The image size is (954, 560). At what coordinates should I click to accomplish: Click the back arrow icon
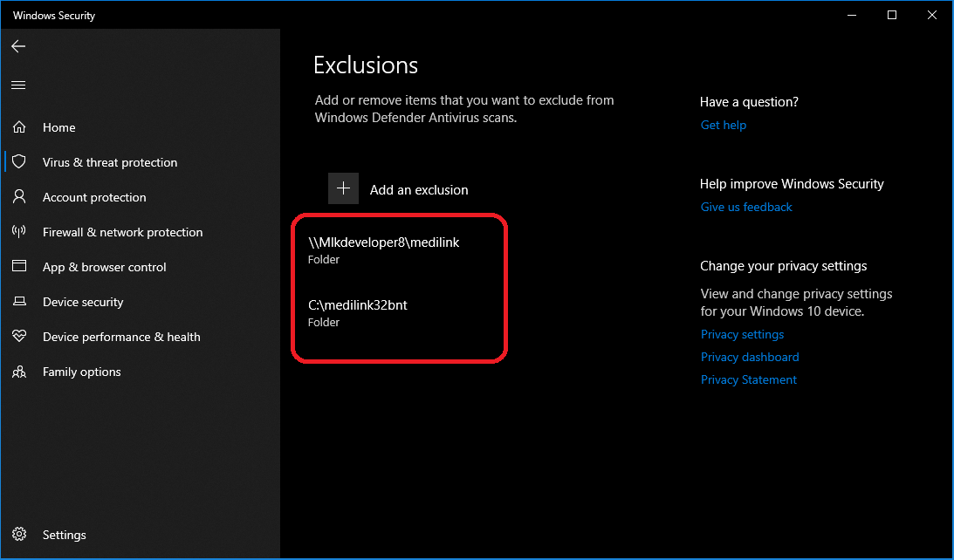pyautogui.click(x=18, y=46)
